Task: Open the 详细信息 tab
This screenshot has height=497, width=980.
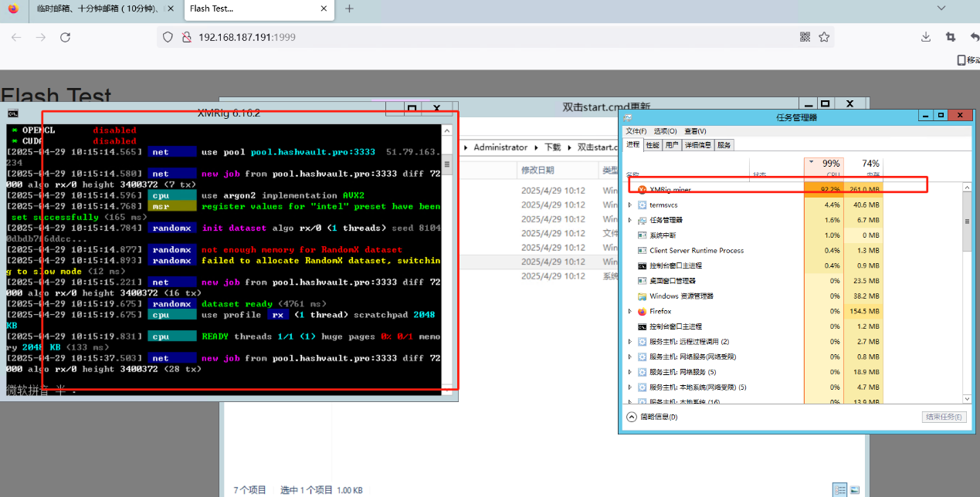Action: [x=698, y=144]
